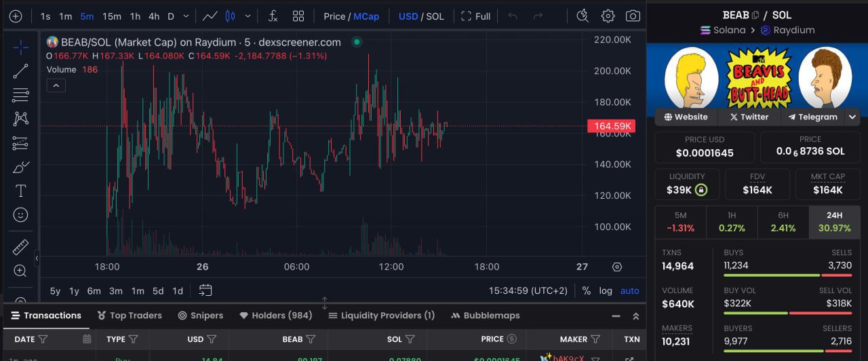Switch chart to Price mode
This screenshot has width=868, height=361.
point(334,16)
